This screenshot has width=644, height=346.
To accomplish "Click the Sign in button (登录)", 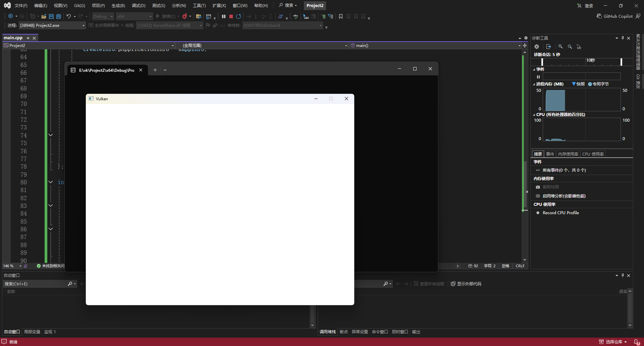I will click(585, 6).
